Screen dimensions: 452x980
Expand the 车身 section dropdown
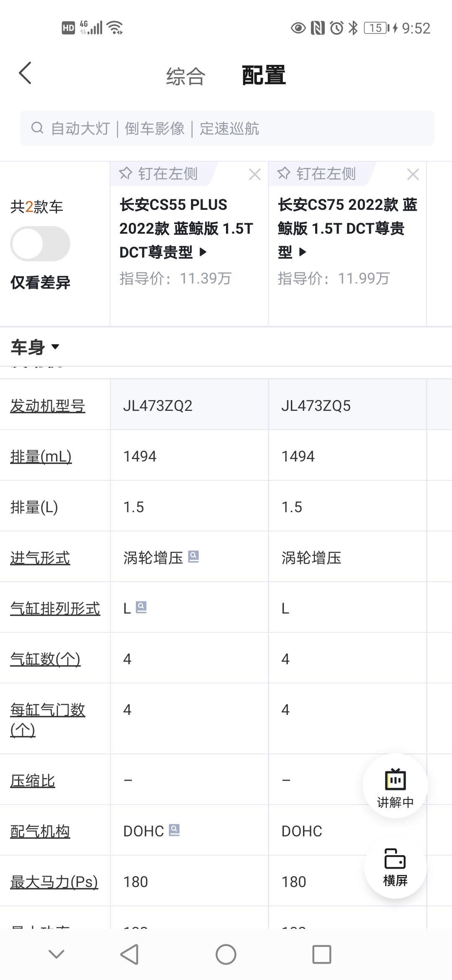[x=35, y=347]
